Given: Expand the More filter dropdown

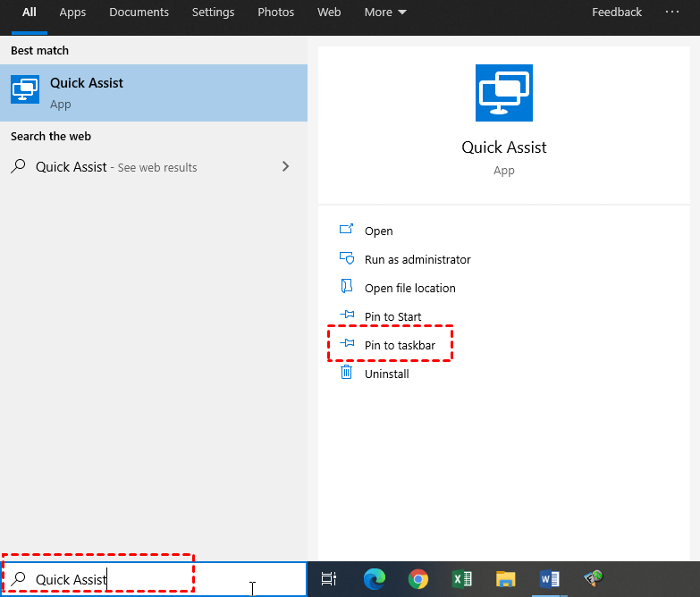Looking at the screenshot, I should point(385,13).
